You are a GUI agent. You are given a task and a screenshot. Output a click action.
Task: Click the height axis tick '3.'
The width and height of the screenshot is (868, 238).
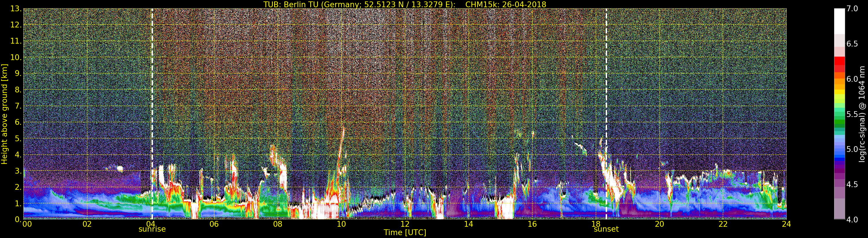tap(18, 171)
